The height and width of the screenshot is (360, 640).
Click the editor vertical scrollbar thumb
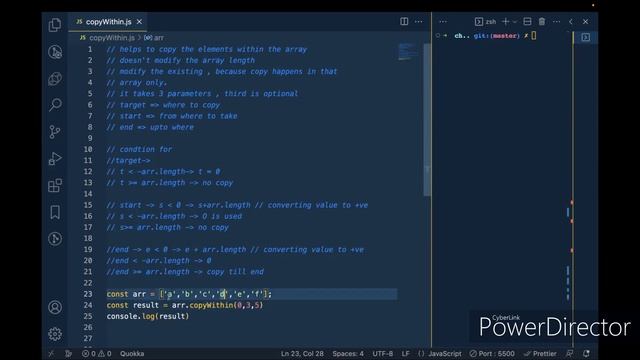(427, 120)
